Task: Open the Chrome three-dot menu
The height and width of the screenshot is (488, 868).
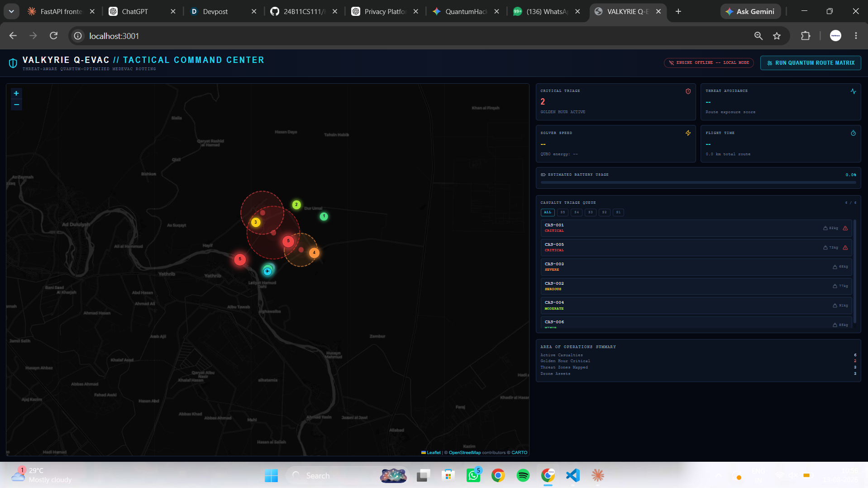Action: [x=856, y=36]
